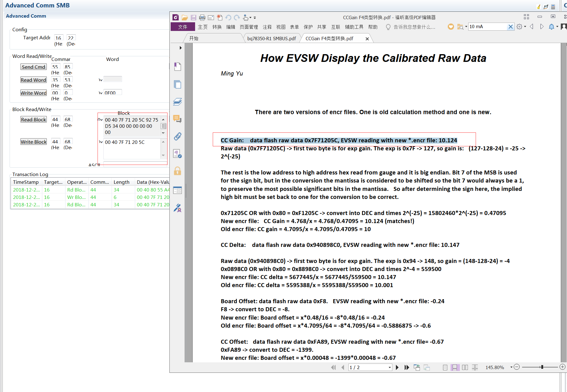Click the Write Block button
The height and width of the screenshot is (392, 567).
(x=33, y=142)
